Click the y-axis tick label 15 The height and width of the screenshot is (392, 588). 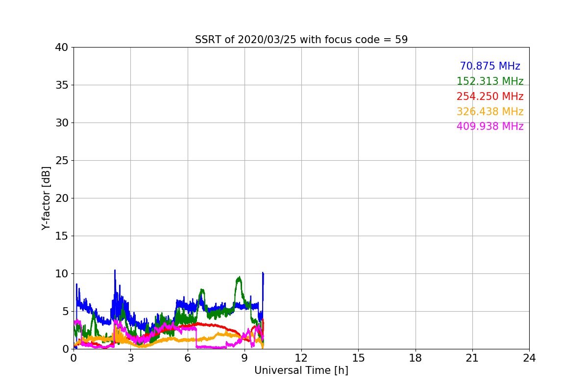point(62,236)
